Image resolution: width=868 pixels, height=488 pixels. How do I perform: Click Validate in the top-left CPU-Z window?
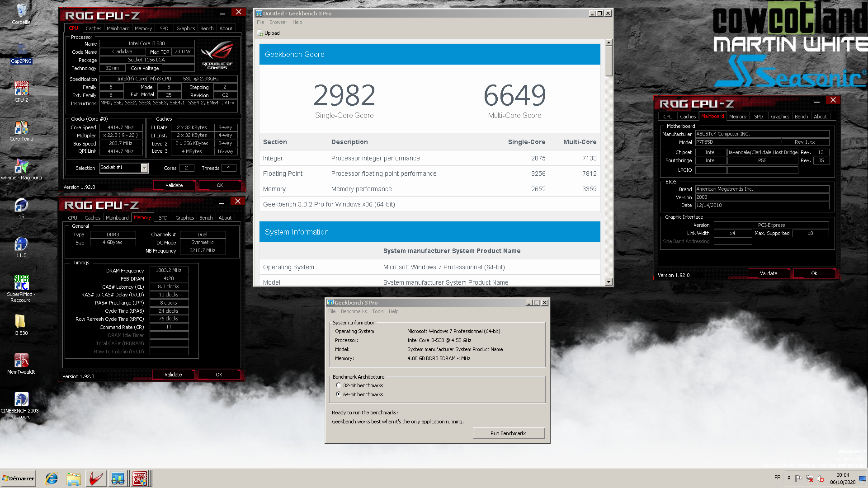(x=174, y=185)
